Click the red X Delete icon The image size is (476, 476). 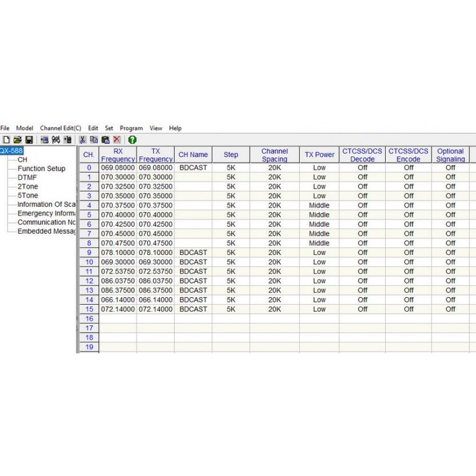click(x=116, y=140)
